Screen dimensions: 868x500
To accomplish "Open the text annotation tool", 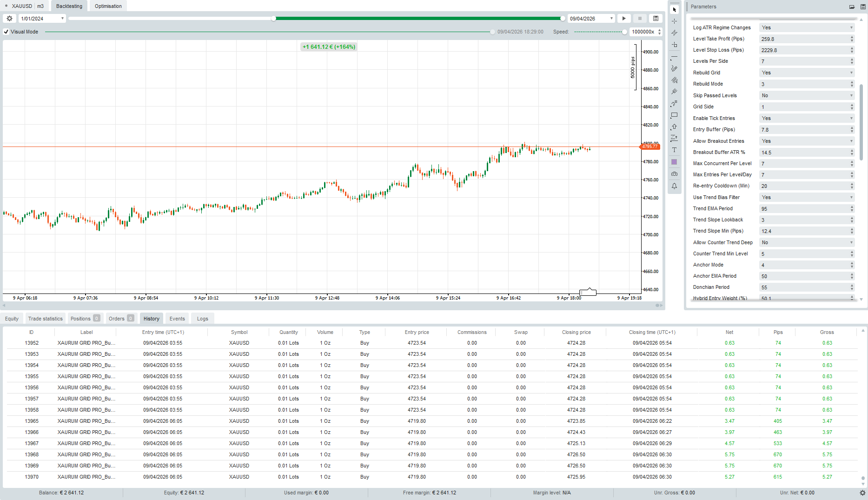I will point(674,150).
